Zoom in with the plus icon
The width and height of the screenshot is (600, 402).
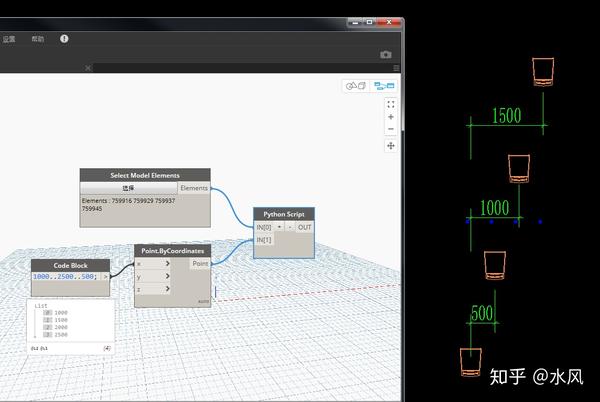click(x=391, y=117)
